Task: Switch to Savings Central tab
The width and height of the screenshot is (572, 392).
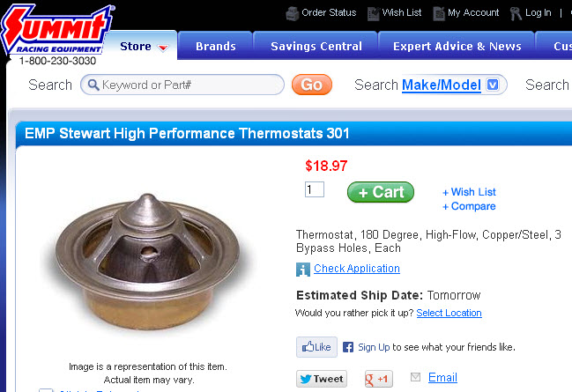Action: coord(316,47)
